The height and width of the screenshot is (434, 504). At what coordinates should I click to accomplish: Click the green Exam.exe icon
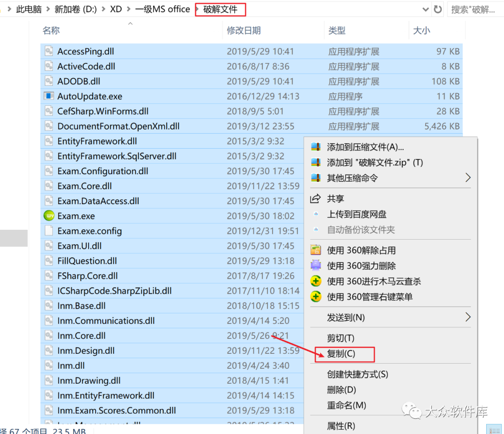tap(49, 216)
